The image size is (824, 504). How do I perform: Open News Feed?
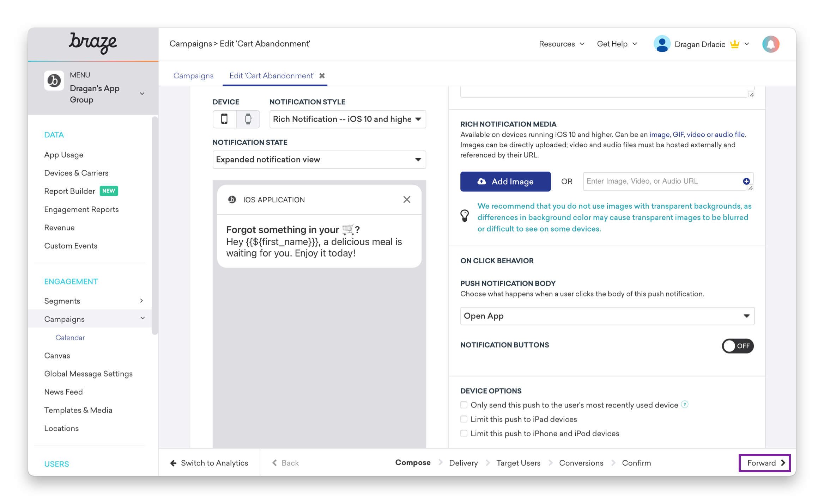63,392
